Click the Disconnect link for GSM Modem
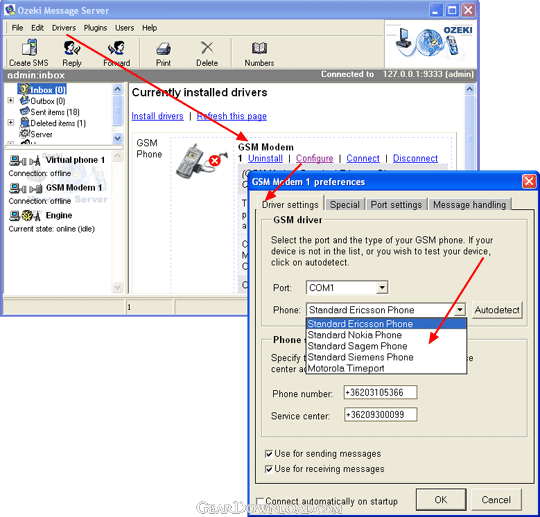540x517 pixels. (415, 158)
